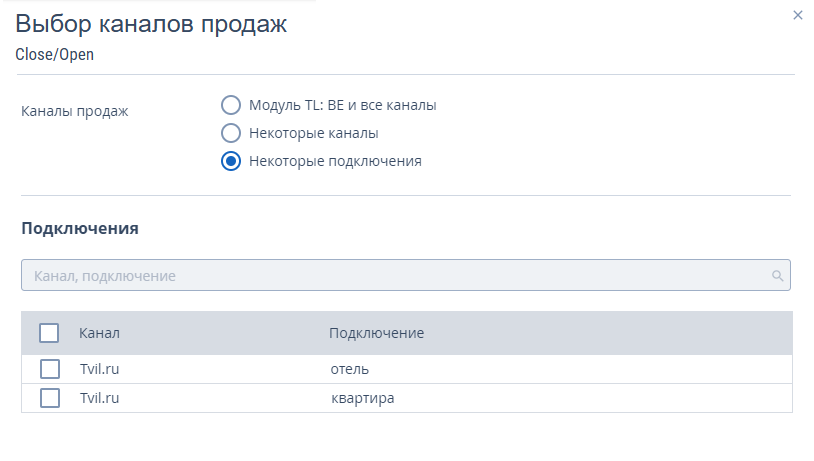Select the 'квартира' connection cell
814x461 pixels.
[x=362, y=398]
